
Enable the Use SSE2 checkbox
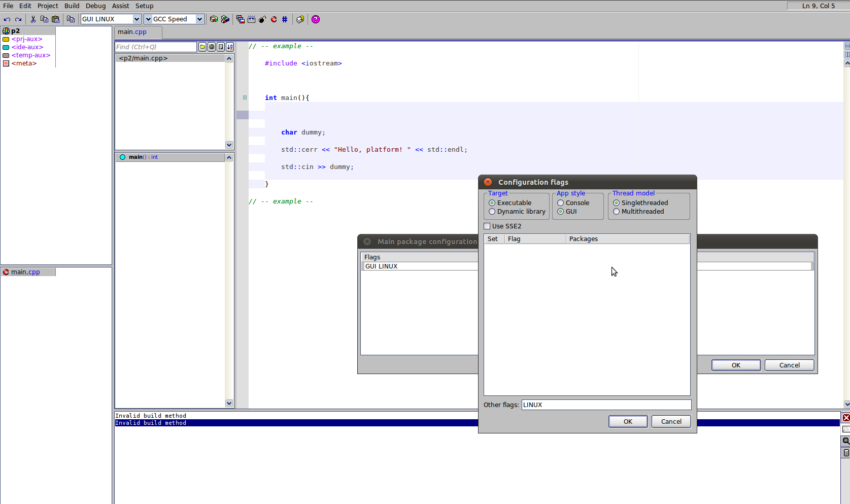tap(487, 226)
